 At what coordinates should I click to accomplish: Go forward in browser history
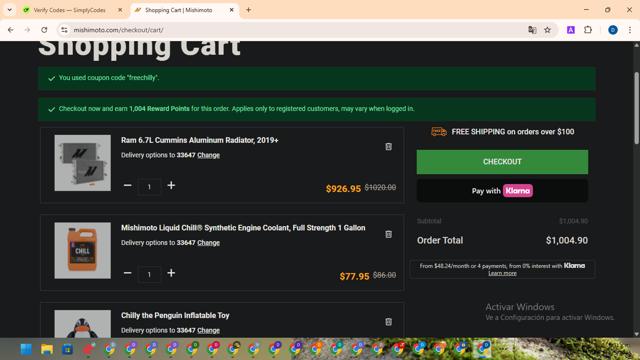pos(27,30)
